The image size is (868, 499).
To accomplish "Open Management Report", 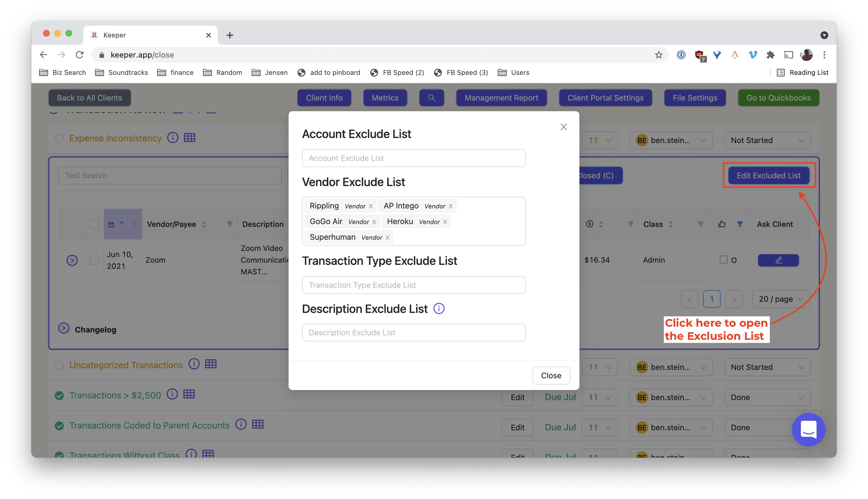I will pyautogui.click(x=501, y=98).
